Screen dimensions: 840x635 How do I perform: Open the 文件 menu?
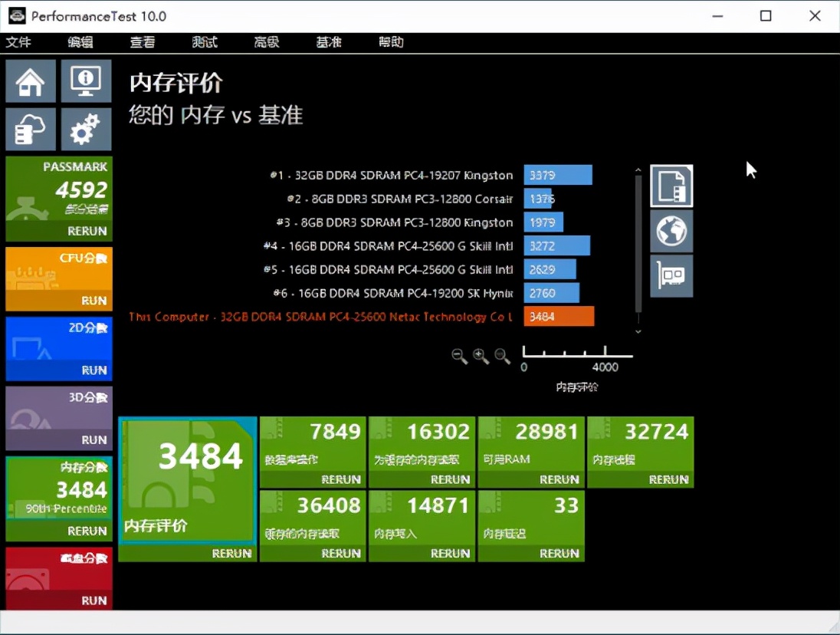pos(19,42)
